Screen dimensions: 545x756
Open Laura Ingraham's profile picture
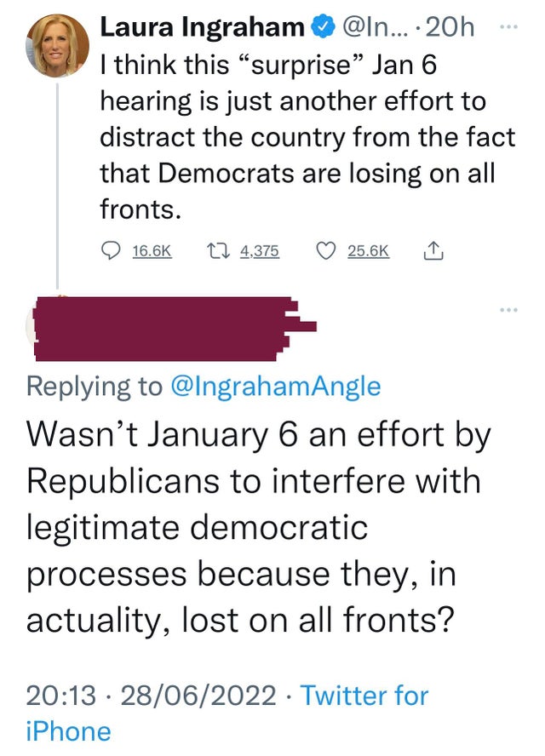tap(57, 46)
